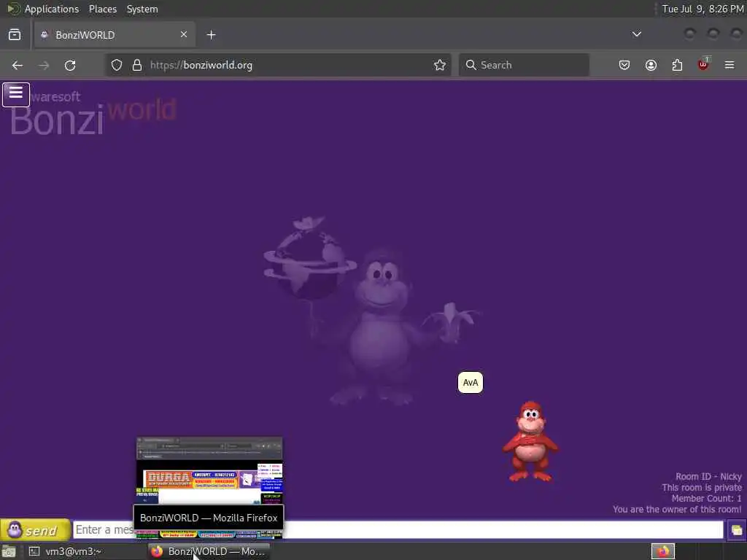The height and width of the screenshot is (560, 747).
Task: Click the BonziWORLD tab favicon
Action: 44,35
